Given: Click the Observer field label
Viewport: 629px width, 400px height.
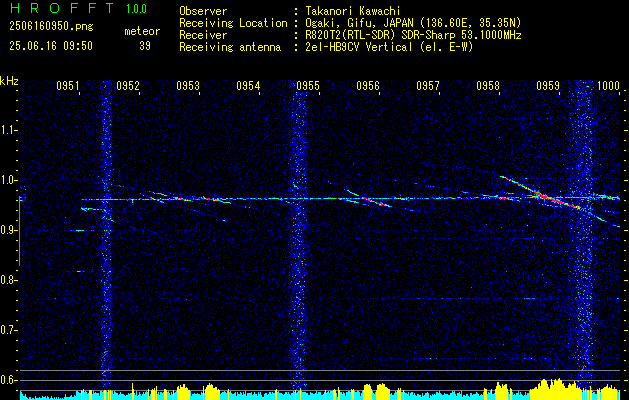Looking at the screenshot, I should click(x=203, y=11).
